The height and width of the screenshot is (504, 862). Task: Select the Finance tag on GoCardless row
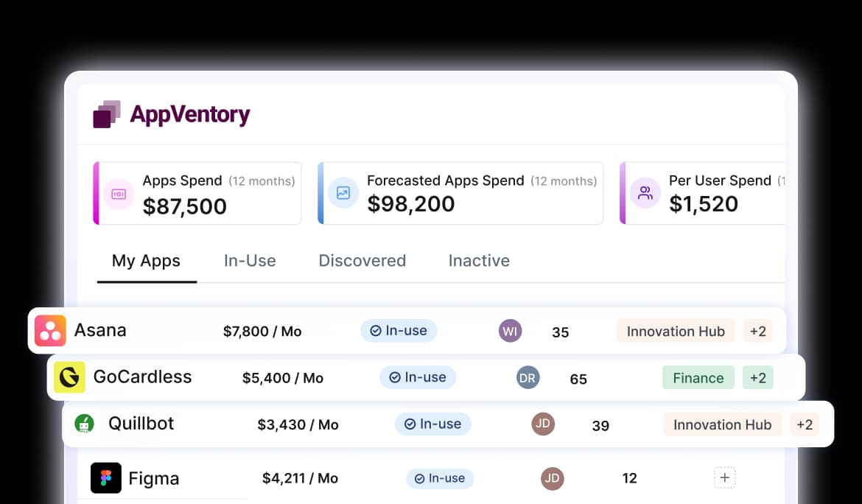click(698, 377)
